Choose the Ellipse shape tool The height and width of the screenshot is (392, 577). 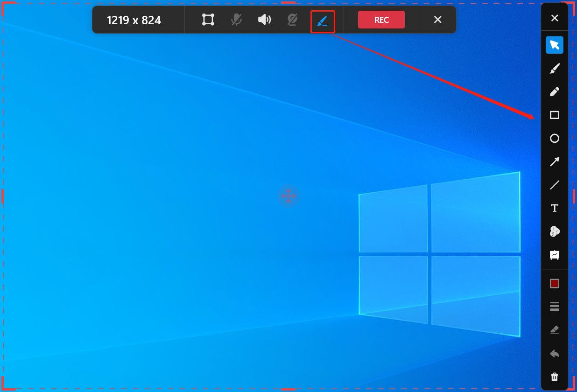pos(555,138)
